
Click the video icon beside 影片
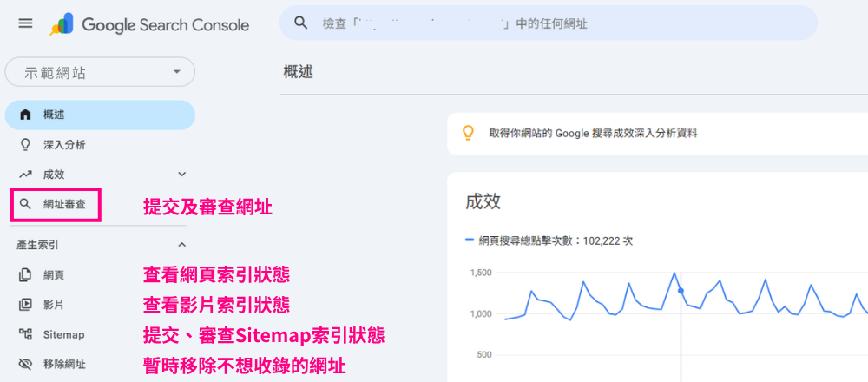[x=25, y=304]
